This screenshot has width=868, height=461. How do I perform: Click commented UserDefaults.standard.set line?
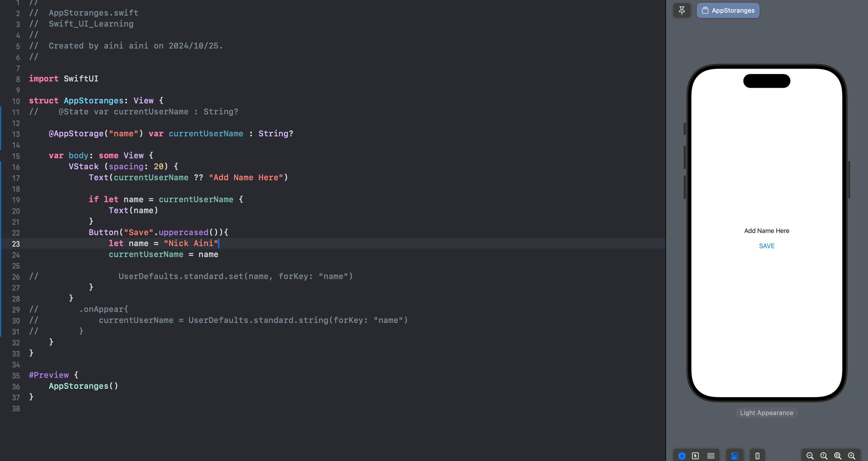(235, 276)
